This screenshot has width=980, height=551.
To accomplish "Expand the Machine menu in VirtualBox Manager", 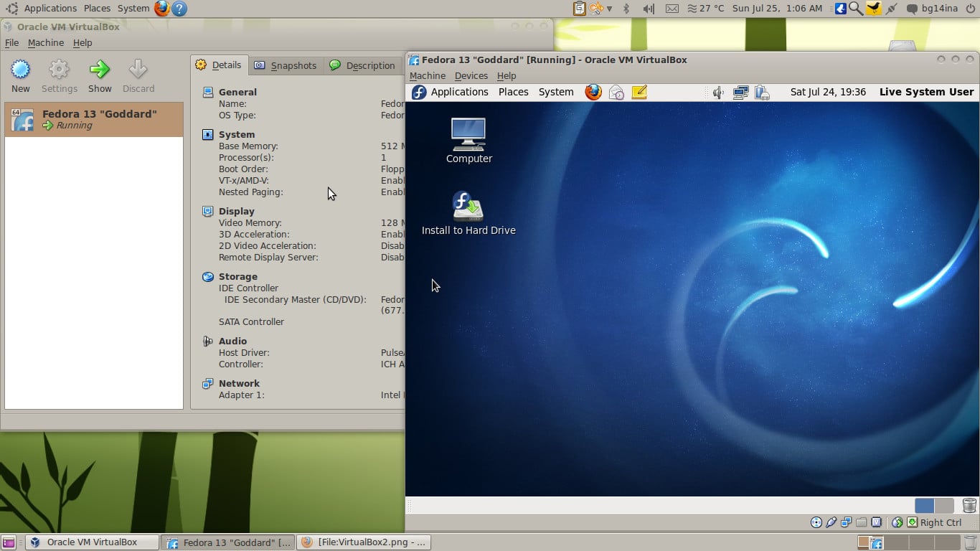I will (46, 43).
